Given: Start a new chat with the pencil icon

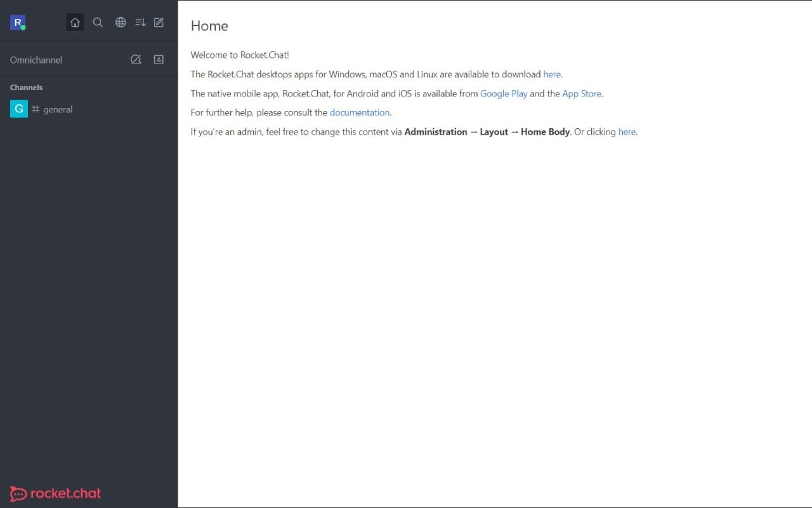Looking at the screenshot, I should point(159,22).
